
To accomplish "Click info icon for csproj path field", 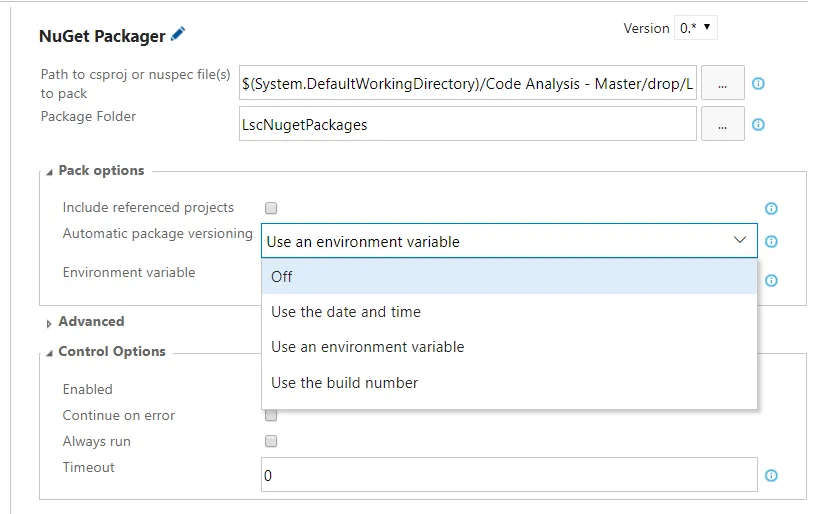I will point(758,84).
